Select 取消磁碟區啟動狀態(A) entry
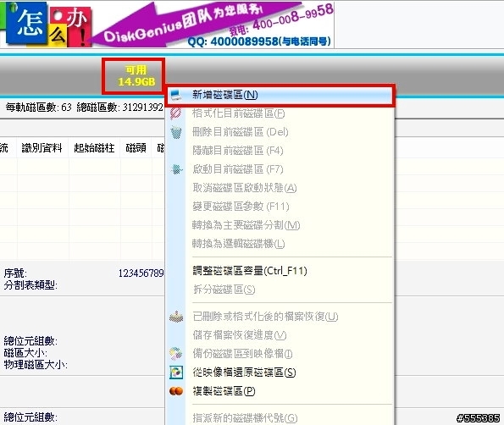The width and height of the screenshot is (504, 425). click(x=244, y=188)
